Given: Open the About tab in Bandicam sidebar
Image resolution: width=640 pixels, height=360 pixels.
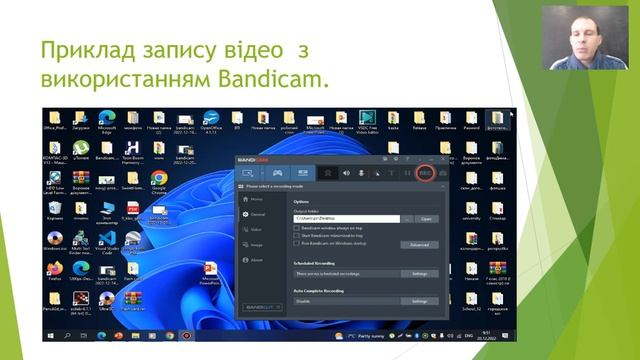Looking at the screenshot, I should [253, 260].
